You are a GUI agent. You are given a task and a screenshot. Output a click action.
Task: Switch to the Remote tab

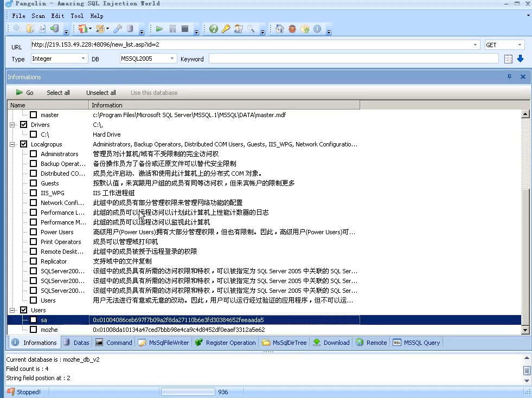click(371, 343)
